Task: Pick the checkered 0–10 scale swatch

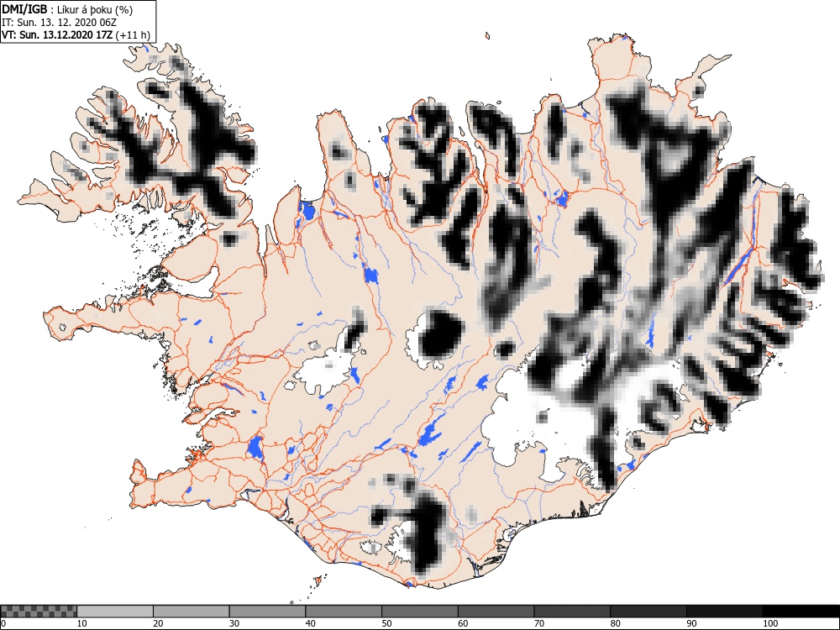Action: point(39,612)
